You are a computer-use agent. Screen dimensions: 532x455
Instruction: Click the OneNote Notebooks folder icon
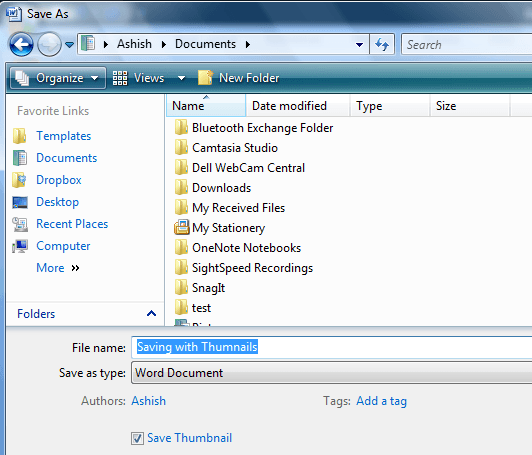point(181,248)
